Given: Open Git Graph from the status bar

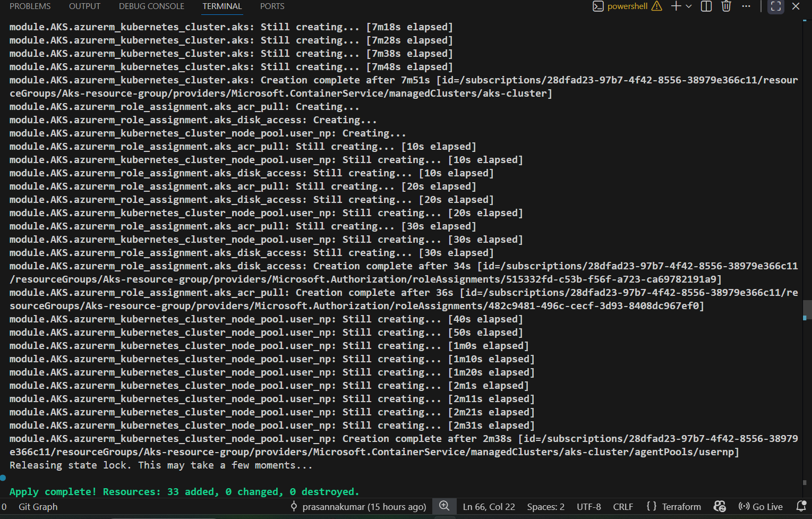Looking at the screenshot, I should (38, 507).
